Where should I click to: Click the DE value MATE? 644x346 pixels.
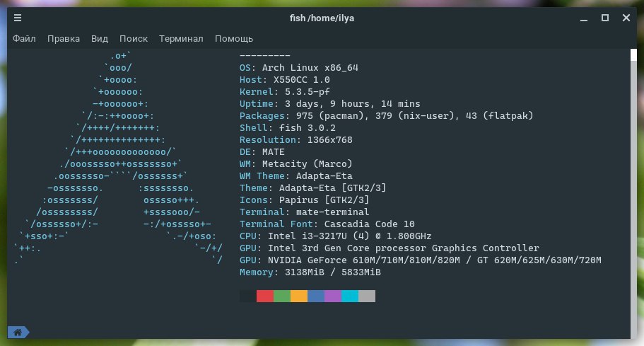click(x=273, y=151)
